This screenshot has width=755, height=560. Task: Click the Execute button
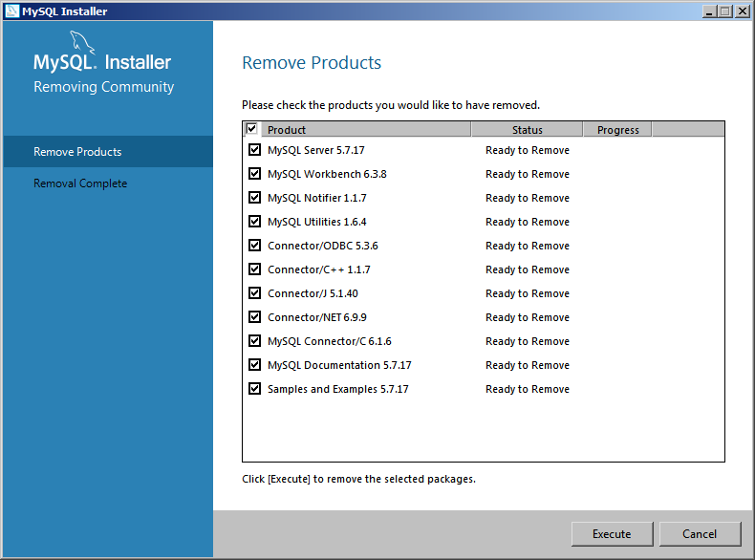click(612, 534)
